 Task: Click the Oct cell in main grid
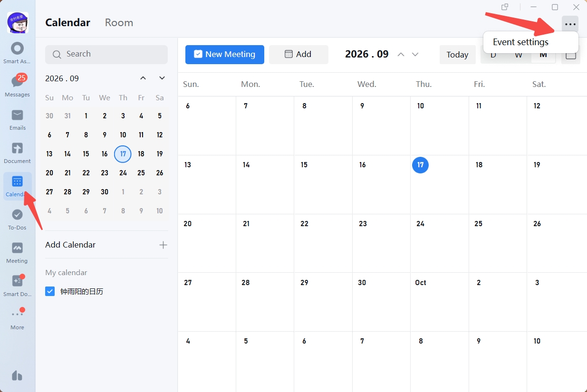click(x=440, y=302)
